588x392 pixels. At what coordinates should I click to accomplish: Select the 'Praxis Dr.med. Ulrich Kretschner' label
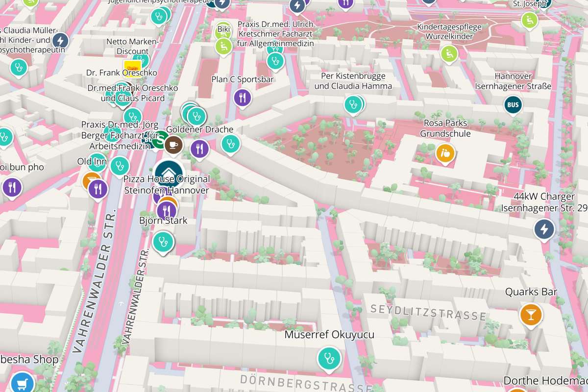pos(275,34)
